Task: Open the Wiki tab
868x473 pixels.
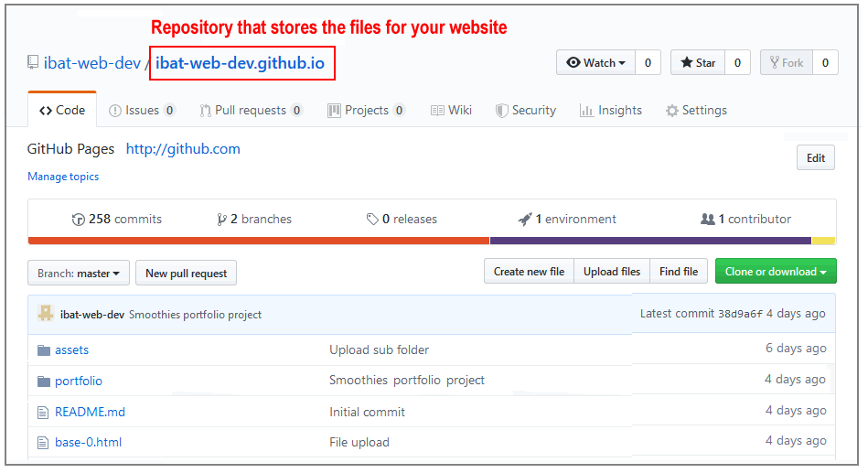Action: click(x=451, y=110)
